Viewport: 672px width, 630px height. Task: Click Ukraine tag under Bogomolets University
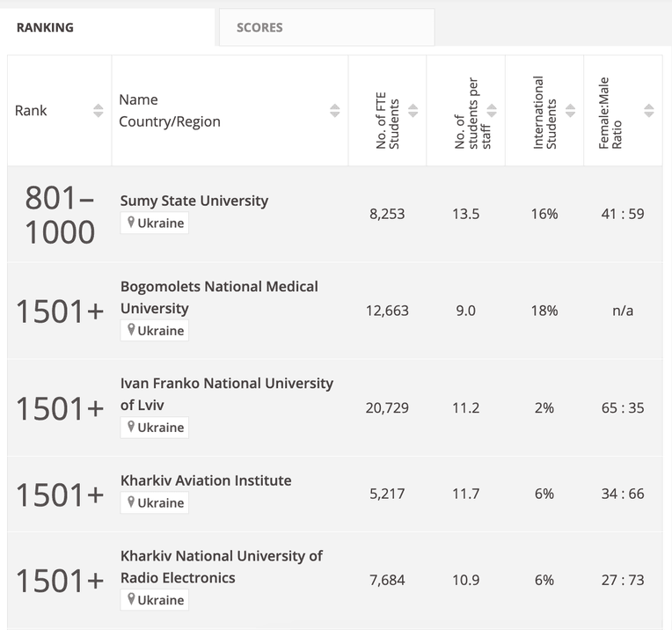coord(154,331)
